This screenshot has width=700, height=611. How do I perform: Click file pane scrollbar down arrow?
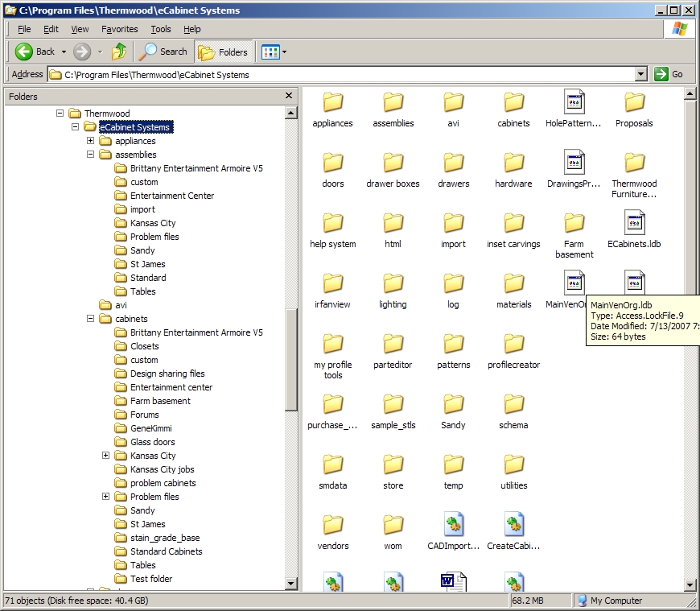coord(690,584)
